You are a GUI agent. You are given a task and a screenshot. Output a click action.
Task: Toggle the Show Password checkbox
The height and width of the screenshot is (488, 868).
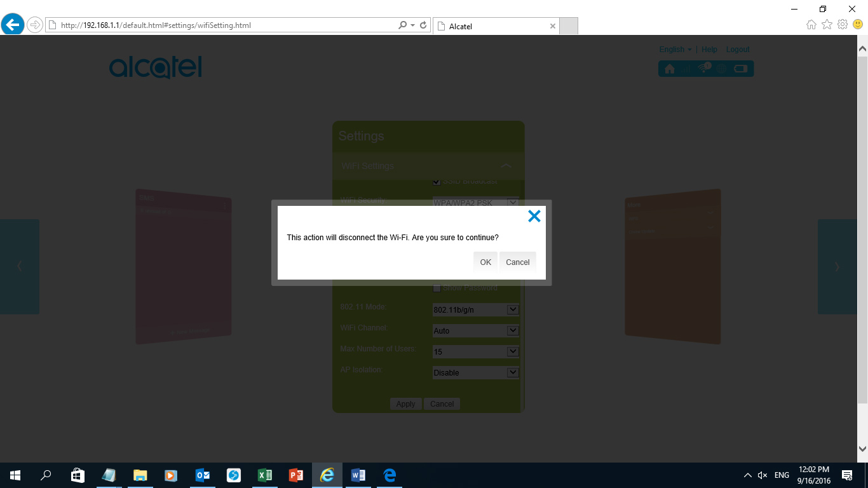pos(437,288)
